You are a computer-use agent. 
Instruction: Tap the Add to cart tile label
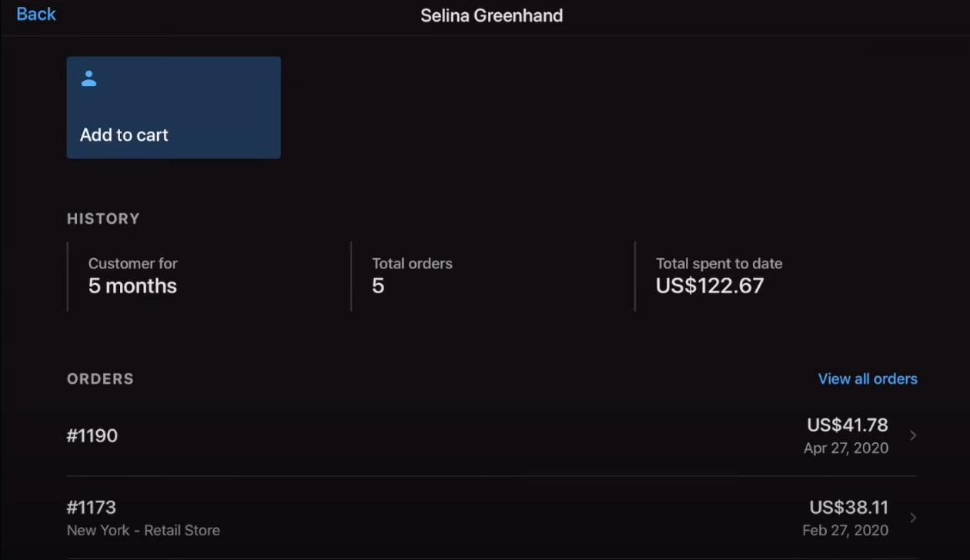pyautogui.click(x=124, y=135)
